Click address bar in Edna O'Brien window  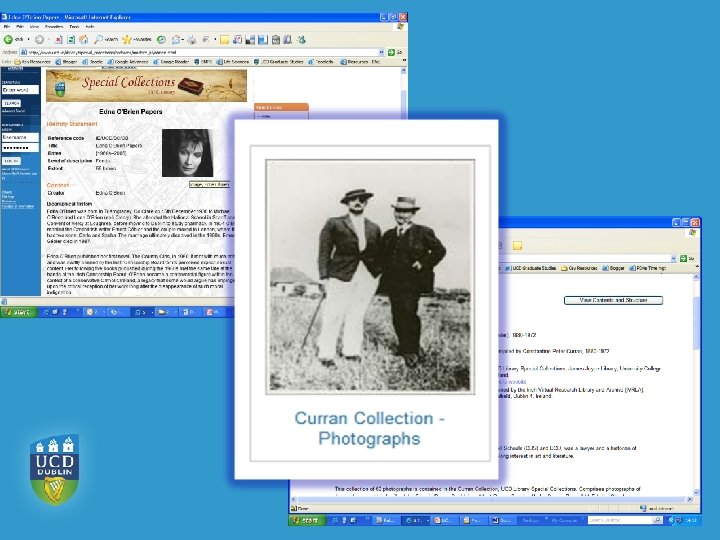click(x=199, y=52)
